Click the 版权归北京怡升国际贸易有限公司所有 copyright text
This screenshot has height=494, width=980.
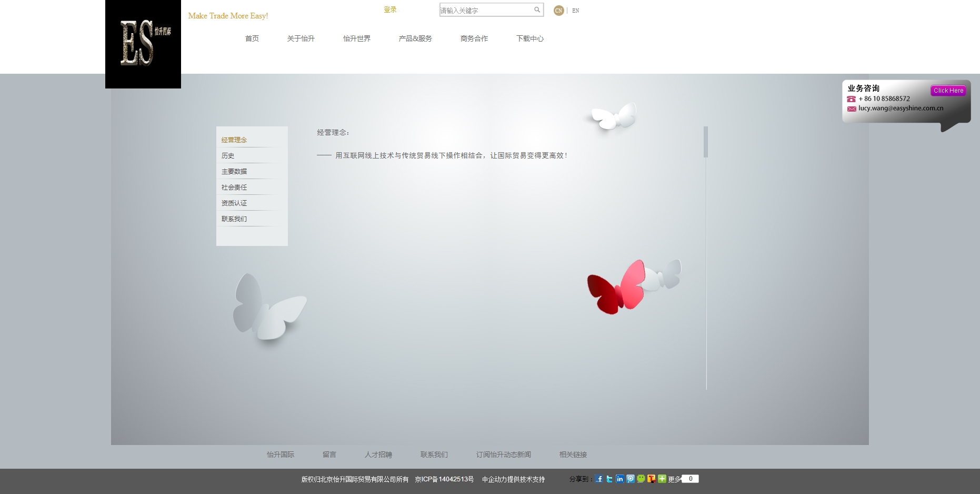pyautogui.click(x=355, y=479)
